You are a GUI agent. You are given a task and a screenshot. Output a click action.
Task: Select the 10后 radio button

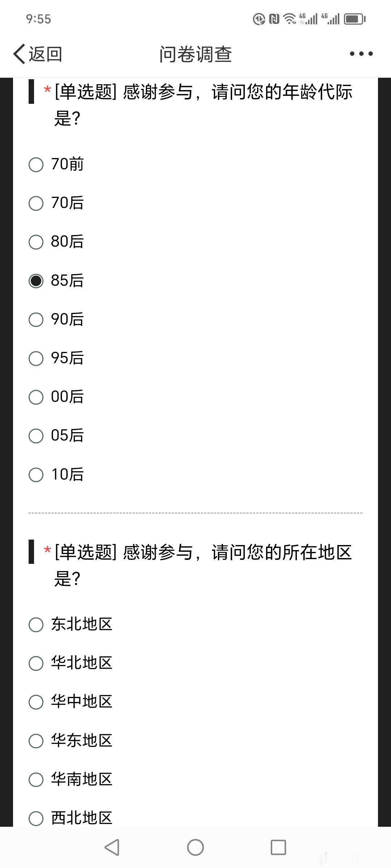point(56,475)
